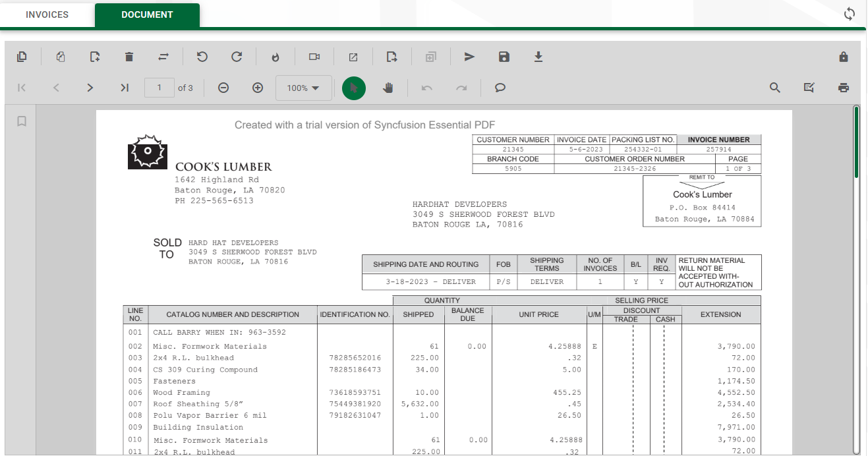Select the DOCUMENT tab
The height and width of the screenshot is (456, 868).
[x=147, y=14]
